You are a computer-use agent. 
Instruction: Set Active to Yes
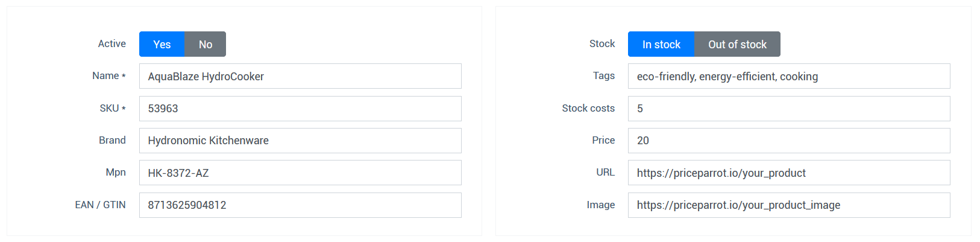(x=162, y=44)
